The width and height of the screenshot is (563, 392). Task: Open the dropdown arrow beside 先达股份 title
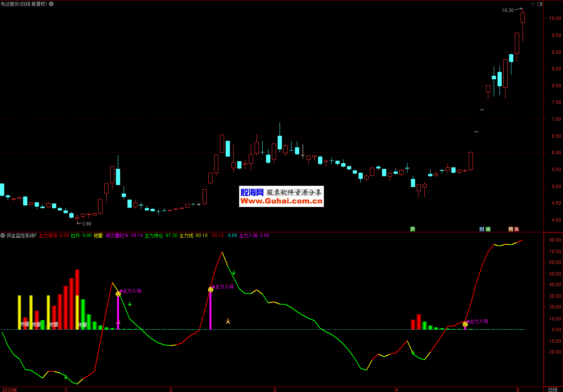52,4
